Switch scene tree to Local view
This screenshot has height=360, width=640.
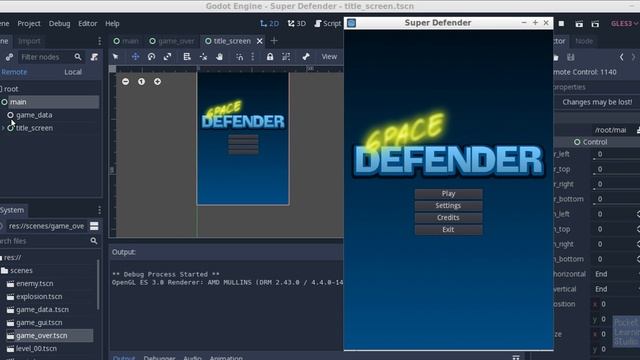(x=73, y=72)
